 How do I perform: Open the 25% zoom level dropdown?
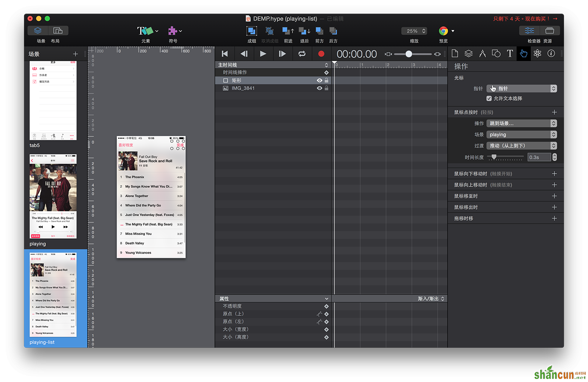414,31
